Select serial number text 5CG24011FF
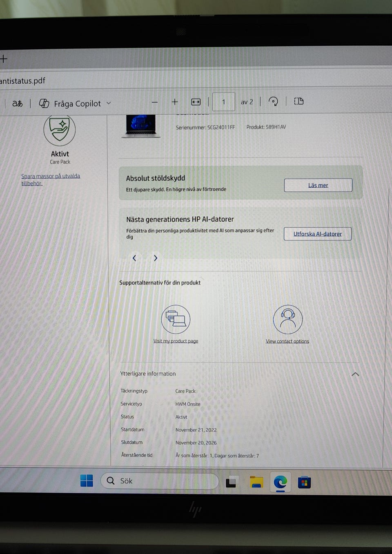Viewport: 392px width, 554px height. click(x=221, y=127)
